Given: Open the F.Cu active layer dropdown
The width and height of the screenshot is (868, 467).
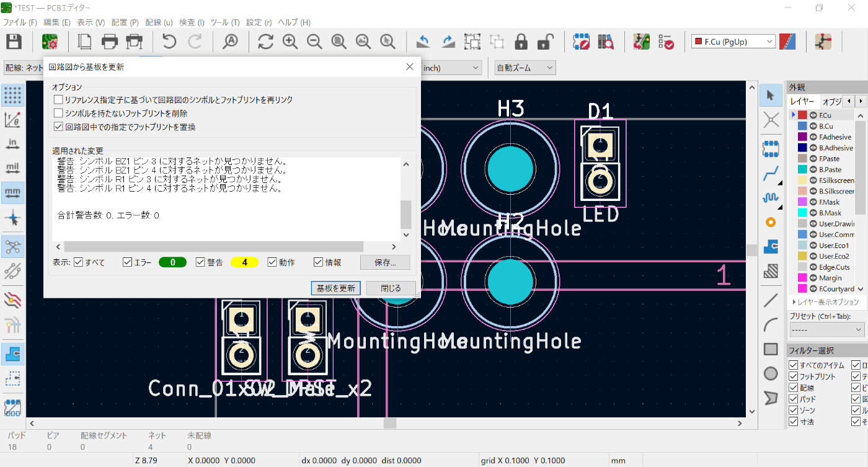Looking at the screenshot, I should tap(733, 42).
